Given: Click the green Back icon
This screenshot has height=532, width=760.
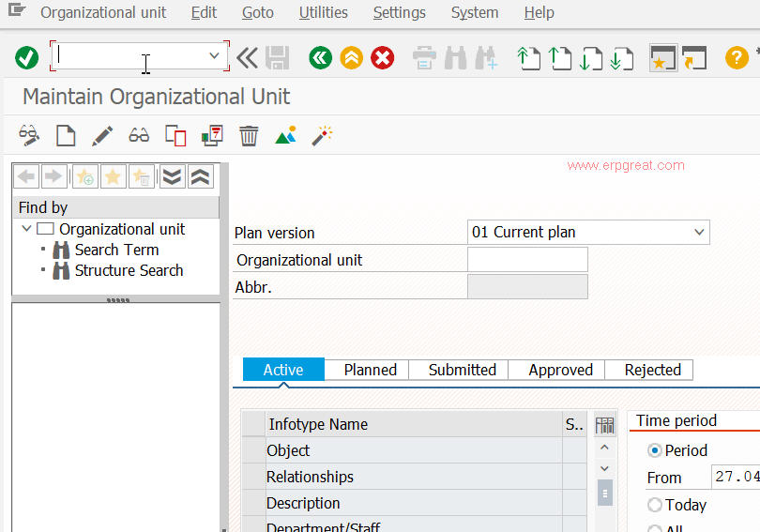Looking at the screenshot, I should (x=320, y=58).
